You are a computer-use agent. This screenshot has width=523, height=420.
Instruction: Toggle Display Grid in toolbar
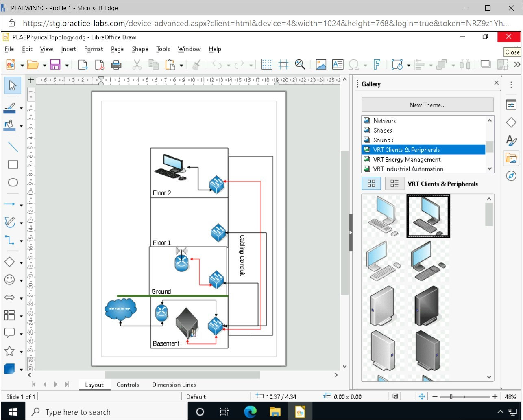pos(267,65)
